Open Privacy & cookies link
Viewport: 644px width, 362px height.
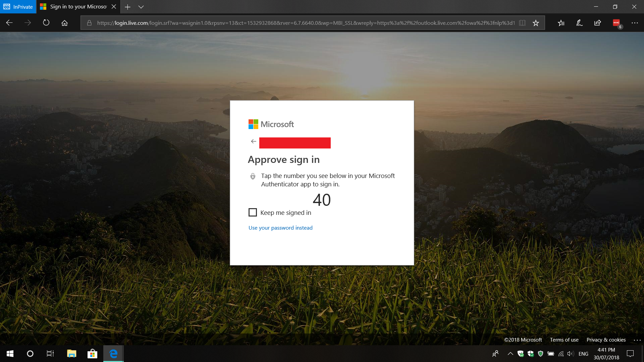(x=606, y=340)
